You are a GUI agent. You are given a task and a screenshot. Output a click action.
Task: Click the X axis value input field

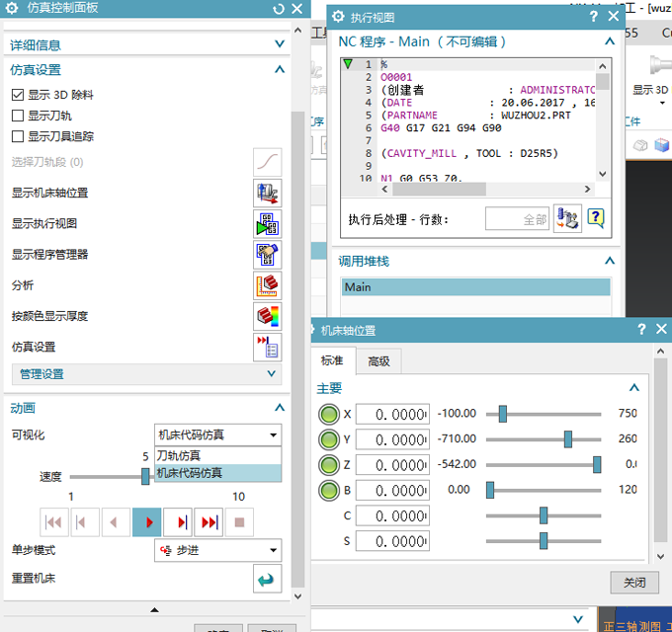click(x=391, y=414)
